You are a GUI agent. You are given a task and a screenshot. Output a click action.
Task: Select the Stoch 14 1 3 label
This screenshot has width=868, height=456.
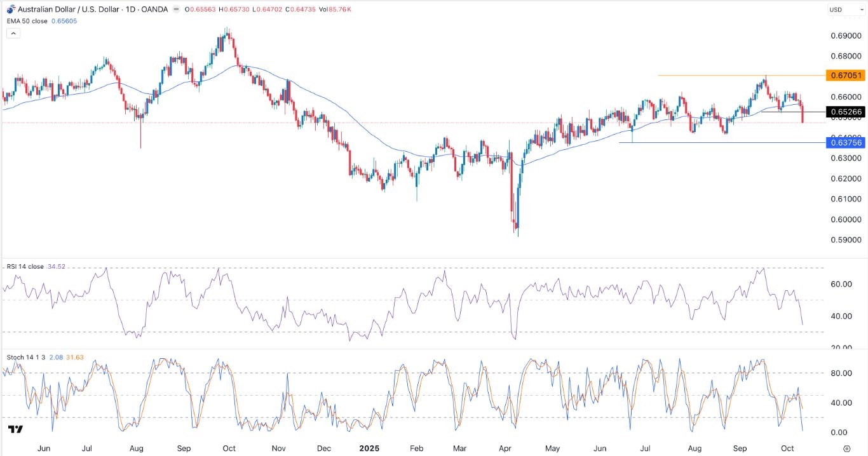click(27, 357)
